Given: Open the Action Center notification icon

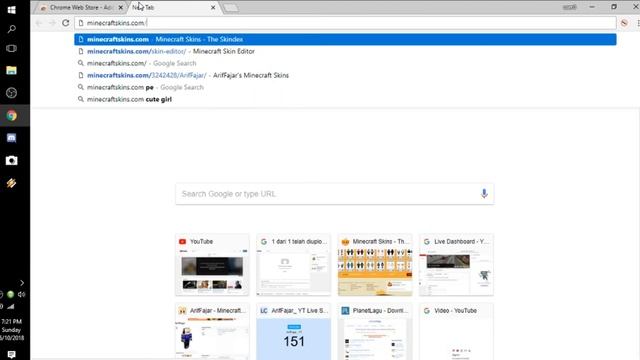Looking at the screenshot, I should click(11, 354).
